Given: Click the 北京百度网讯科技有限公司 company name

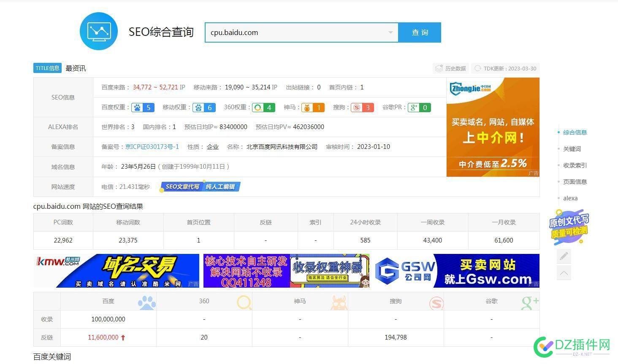Looking at the screenshot, I should click(x=282, y=147).
